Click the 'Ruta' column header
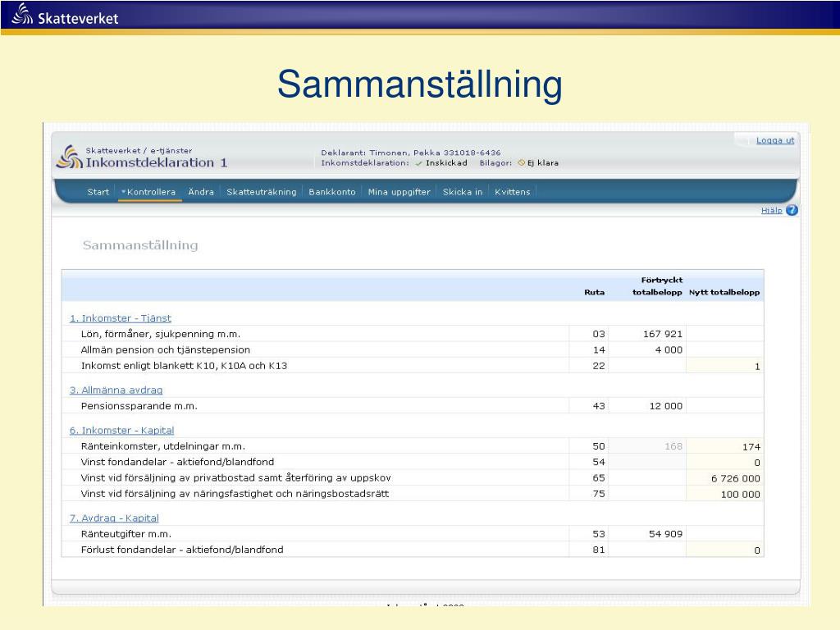The width and height of the screenshot is (840, 630). 594,293
